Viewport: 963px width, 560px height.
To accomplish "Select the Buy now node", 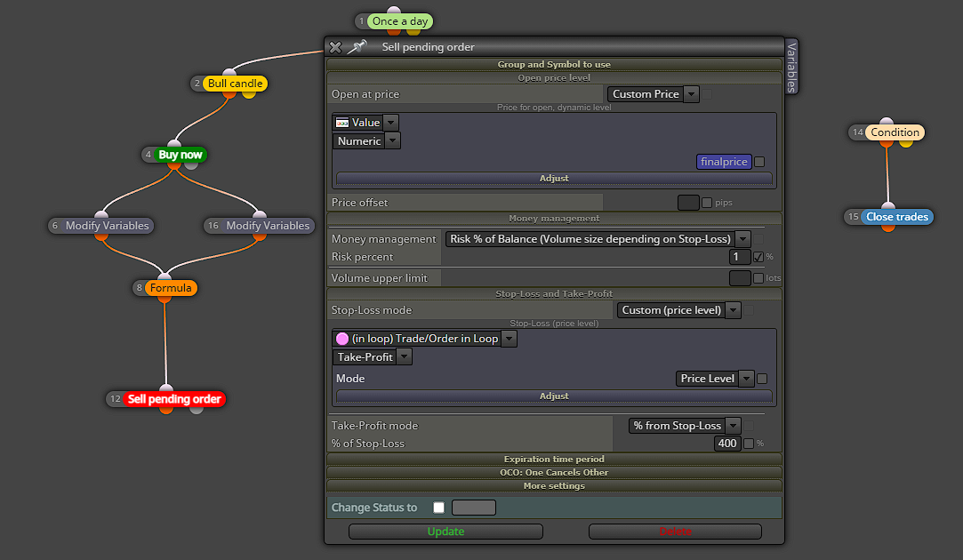I will pos(180,155).
